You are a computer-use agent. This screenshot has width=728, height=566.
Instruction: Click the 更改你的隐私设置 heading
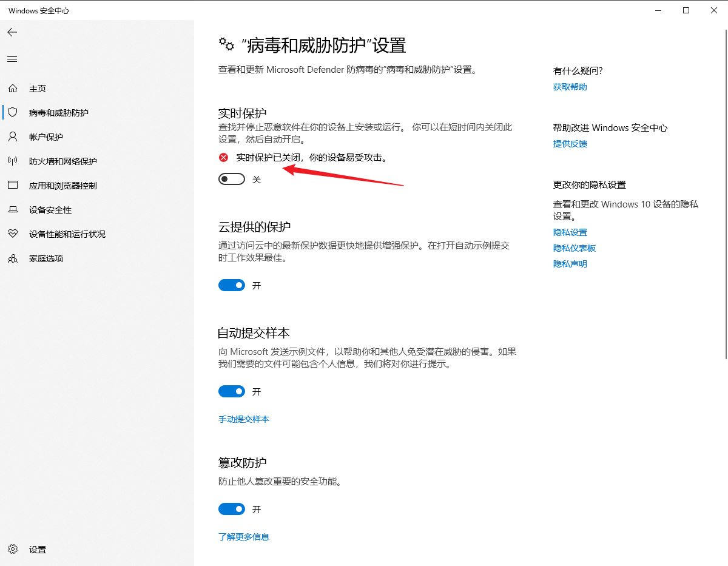[x=590, y=185]
